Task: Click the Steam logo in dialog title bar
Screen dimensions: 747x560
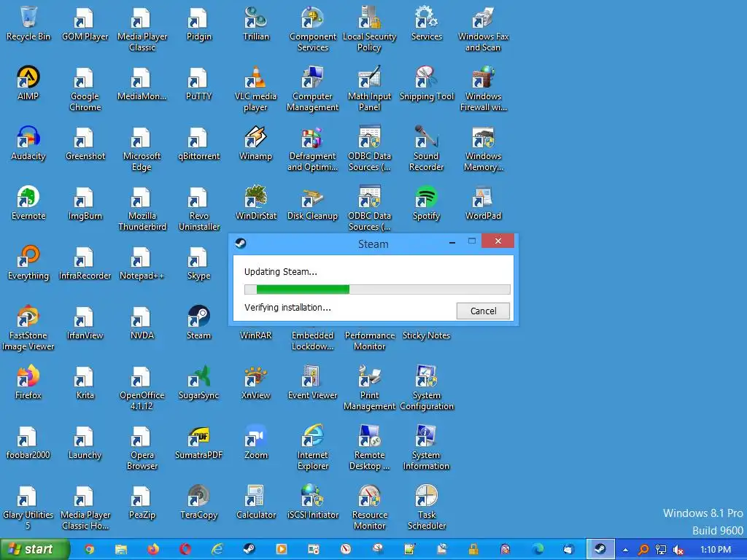Action: tap(241, 244)
